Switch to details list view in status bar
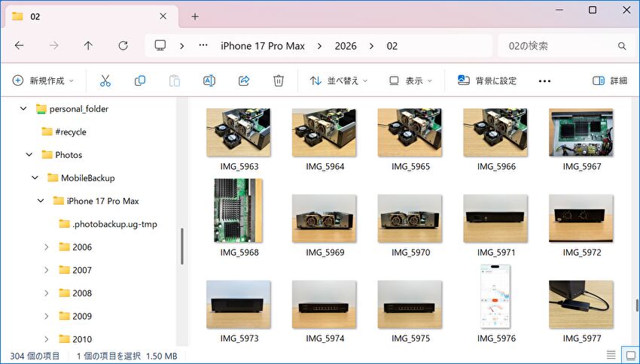 [611, 356]
